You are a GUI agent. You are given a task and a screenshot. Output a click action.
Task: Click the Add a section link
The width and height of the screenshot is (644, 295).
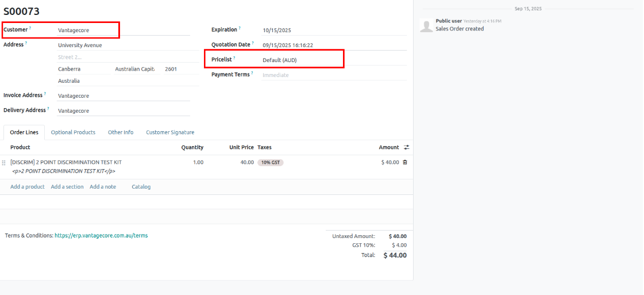67,187
